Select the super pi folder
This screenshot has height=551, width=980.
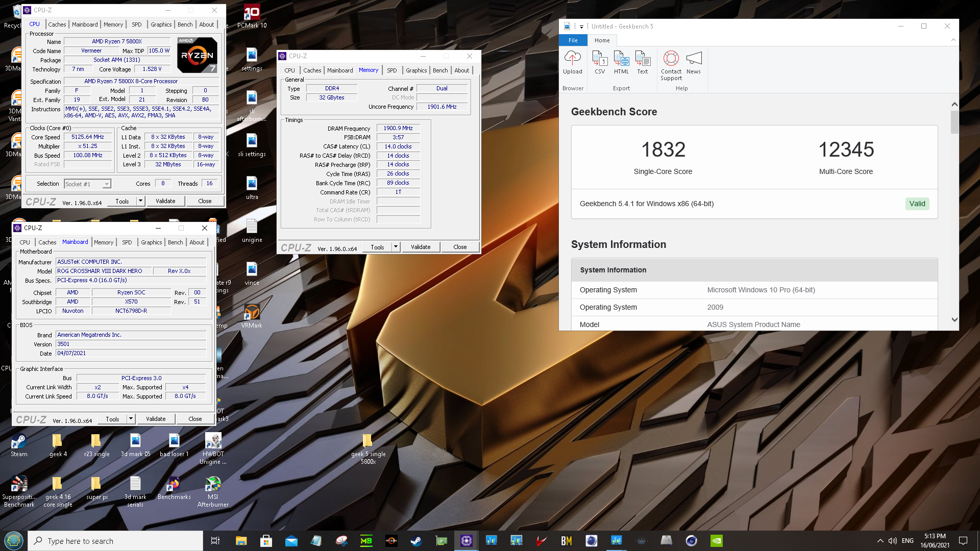pyautogui.click(x=96, y=488)
